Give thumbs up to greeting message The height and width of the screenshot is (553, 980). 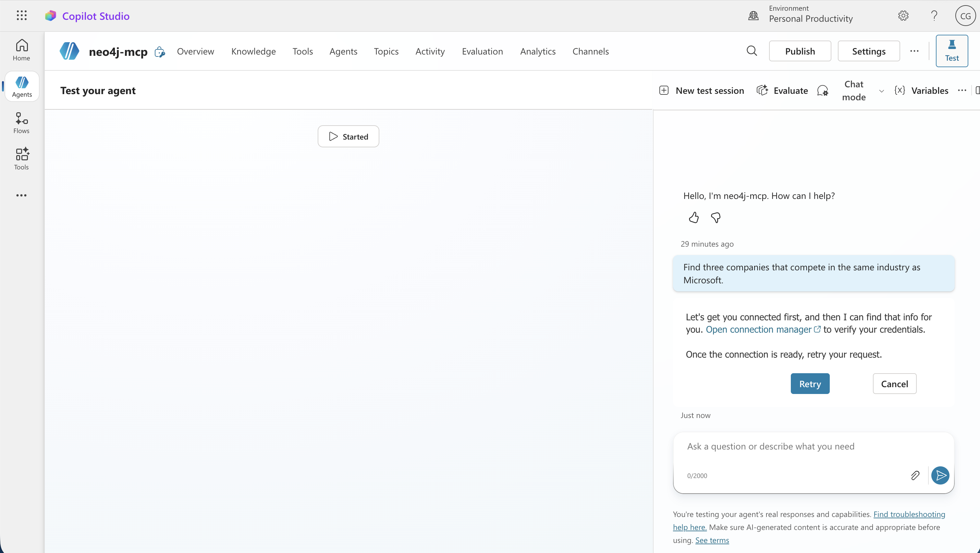(693, 218)
